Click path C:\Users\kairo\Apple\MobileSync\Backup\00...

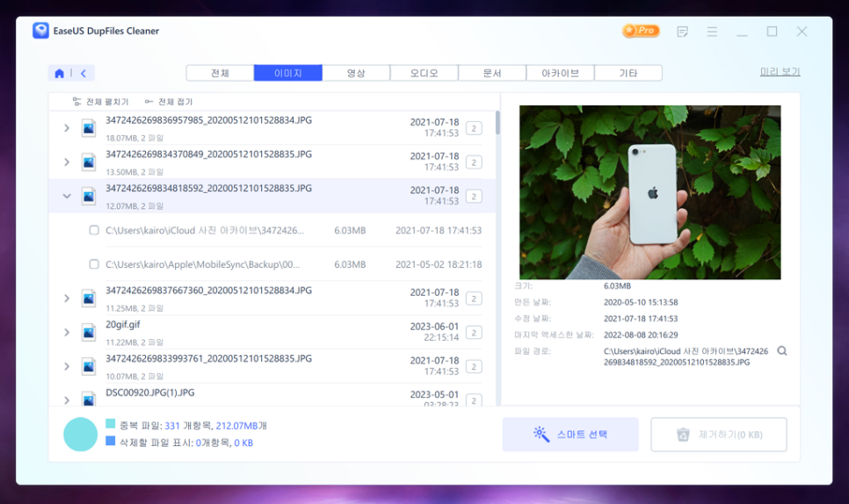coord(202,264)
